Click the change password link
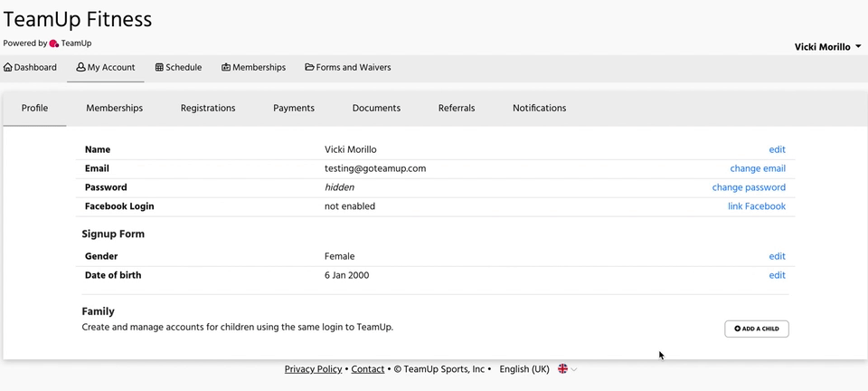The width and height of the screenshot is (868, 391). point(749,187)
